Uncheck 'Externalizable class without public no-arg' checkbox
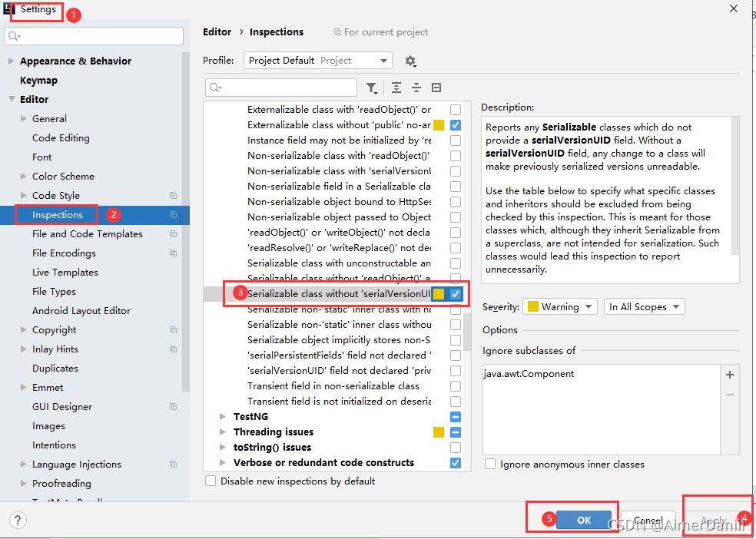This screenshot has height=539, width=756. [455, 125]
